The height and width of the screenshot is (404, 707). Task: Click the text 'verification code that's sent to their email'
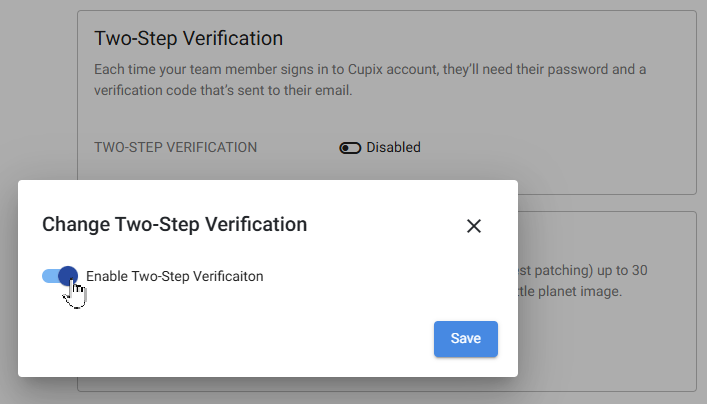[x=223, y=90]
